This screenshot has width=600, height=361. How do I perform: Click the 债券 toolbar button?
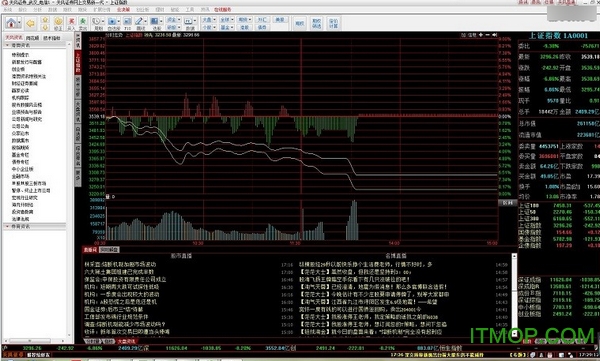pos(262,27)
